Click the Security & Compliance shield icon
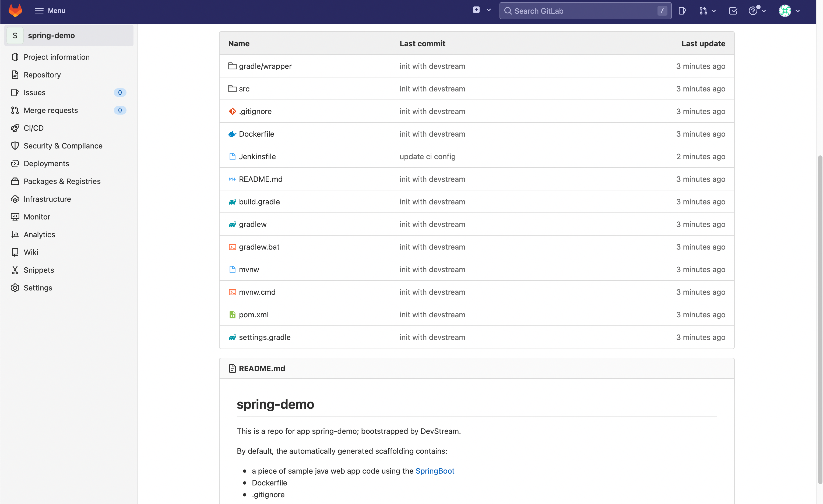 (15, 146)
